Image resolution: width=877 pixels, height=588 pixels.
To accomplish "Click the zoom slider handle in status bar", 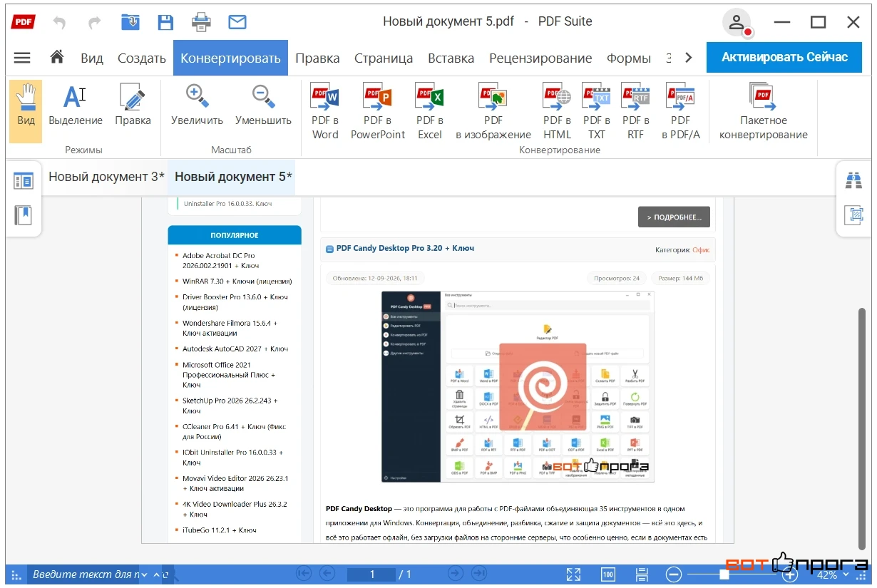I will 724,574.
